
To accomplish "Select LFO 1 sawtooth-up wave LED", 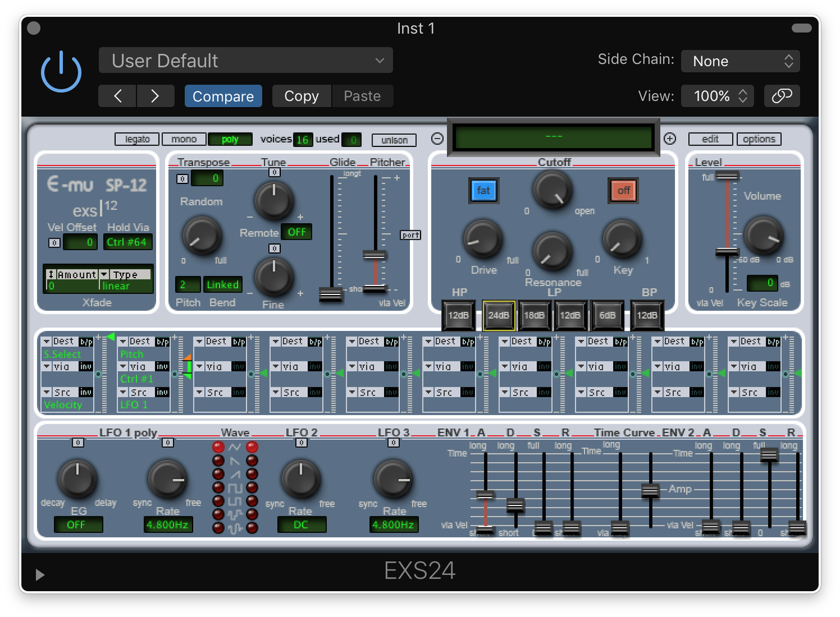I will pos(218,474).
